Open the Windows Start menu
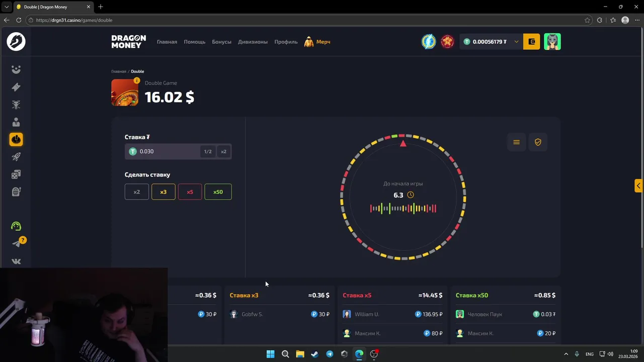This screenshot has height=362, width=644. [x=270, y=354]
